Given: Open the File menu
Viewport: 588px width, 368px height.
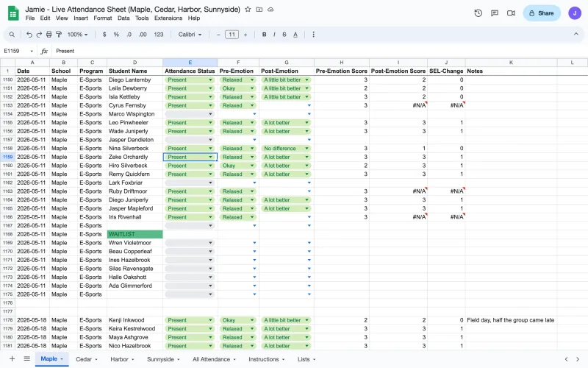Looking at the screenshot, I should click(30, 18).
